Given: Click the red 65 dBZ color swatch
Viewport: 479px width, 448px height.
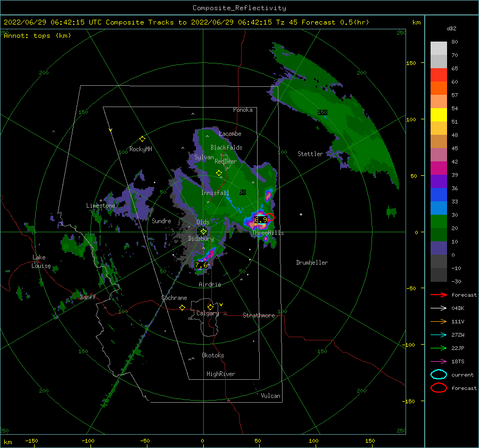Looking at the screenshot, I should tap(439, 75).
